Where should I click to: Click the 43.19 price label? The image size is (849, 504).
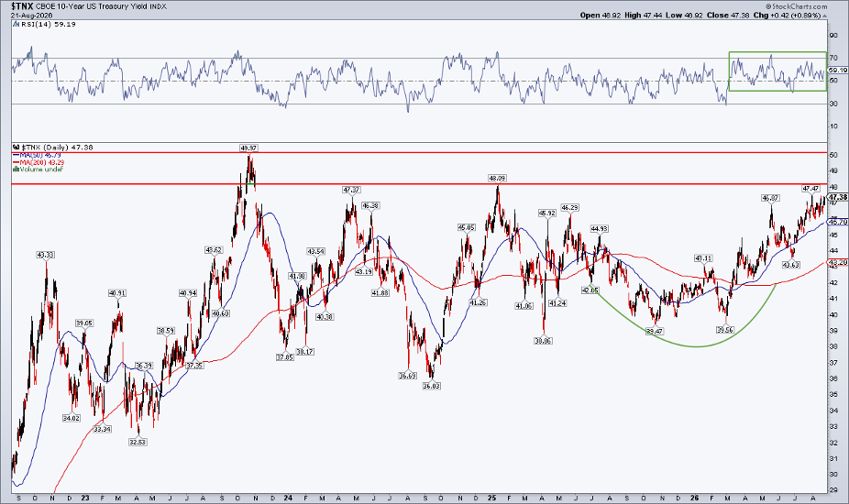tap(363, 272)
